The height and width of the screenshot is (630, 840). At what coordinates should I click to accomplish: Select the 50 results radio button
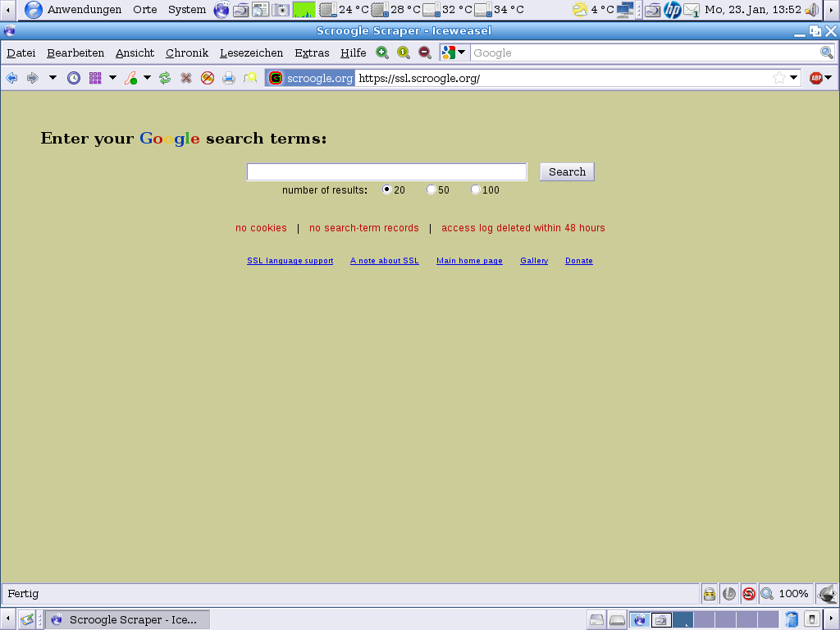(x=431, y=189)
